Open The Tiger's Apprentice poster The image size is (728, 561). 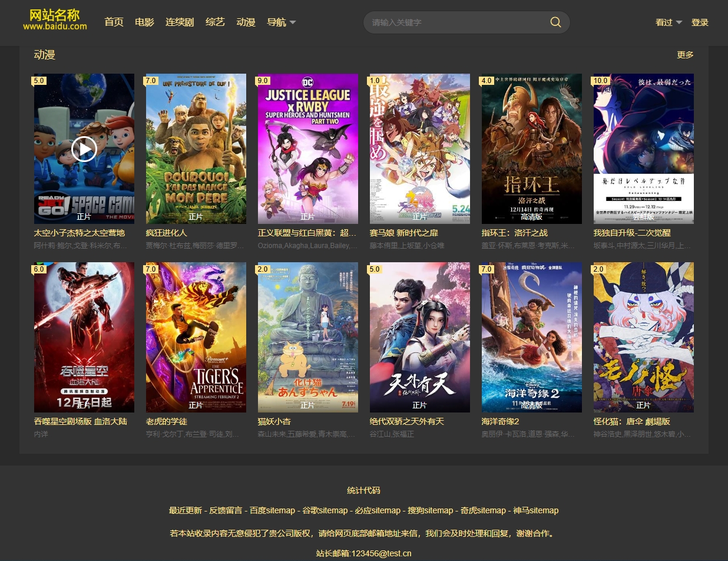point(196,337)
